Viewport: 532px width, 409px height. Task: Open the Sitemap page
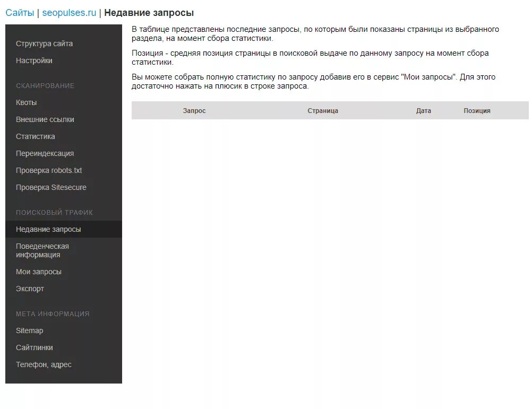coord(30,330)
